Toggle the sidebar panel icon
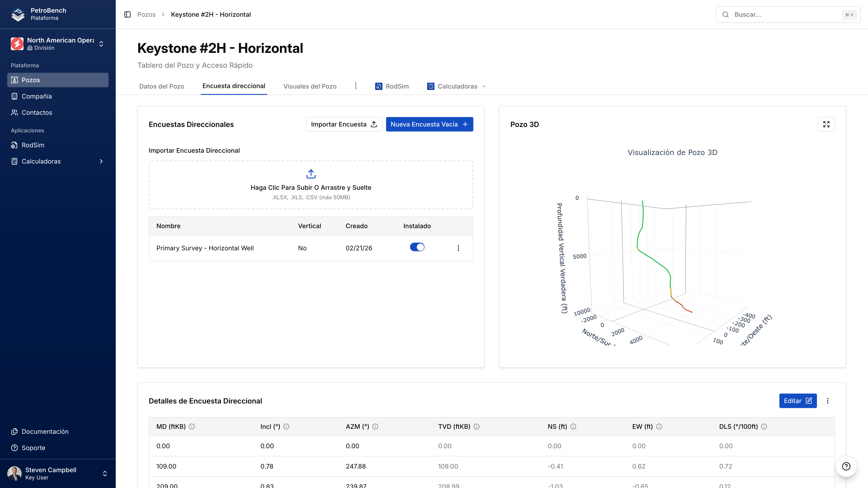 click(127, 14)
